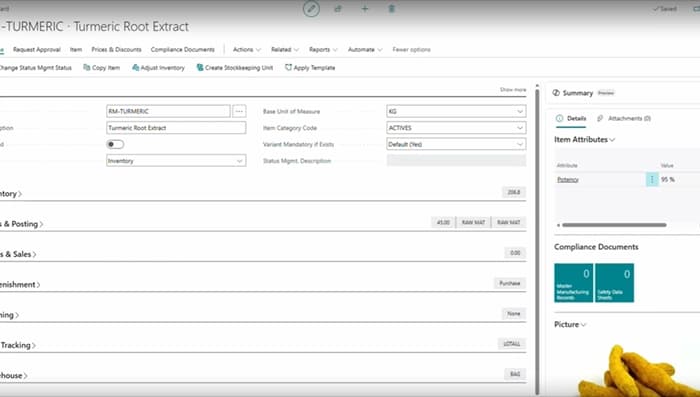This screenshot has height=397, width=700.
Task: Expand the Warehouse fasttab
Action: pyautogui.click(x=14, y=376)
